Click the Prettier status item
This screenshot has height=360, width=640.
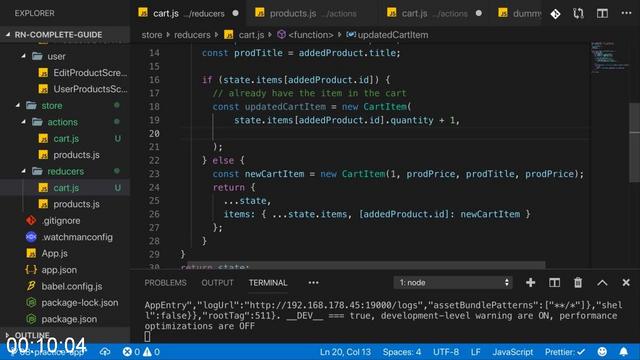point(565,351)
